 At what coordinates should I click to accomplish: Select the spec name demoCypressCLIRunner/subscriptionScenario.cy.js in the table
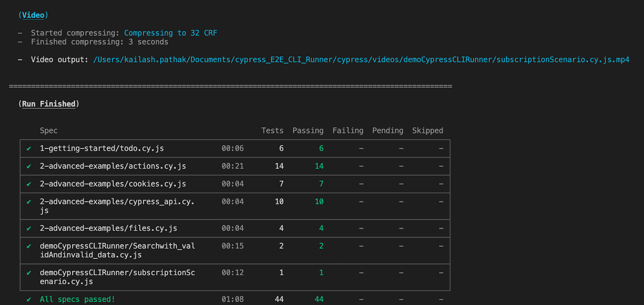click(118, 277)
